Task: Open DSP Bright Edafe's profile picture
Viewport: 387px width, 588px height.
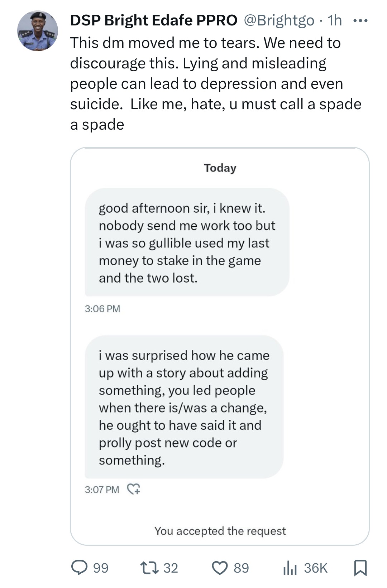Action: (x=38, y=31)
